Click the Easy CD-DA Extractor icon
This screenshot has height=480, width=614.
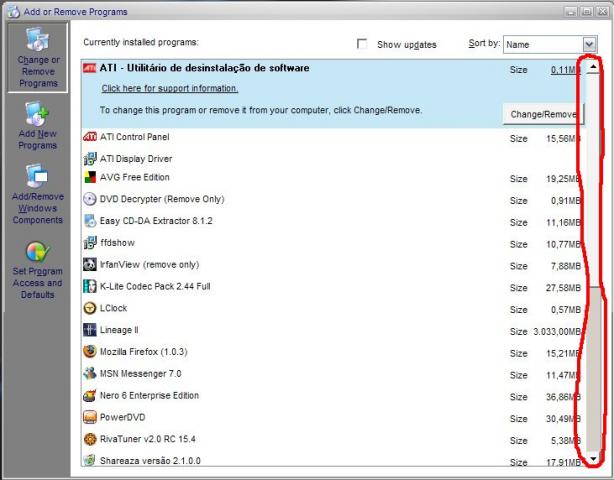tap(90, 221)
